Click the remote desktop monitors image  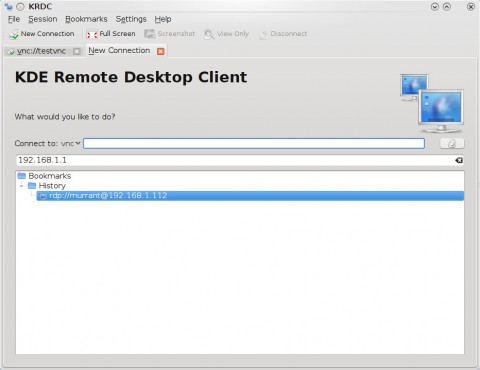point(432,103)
